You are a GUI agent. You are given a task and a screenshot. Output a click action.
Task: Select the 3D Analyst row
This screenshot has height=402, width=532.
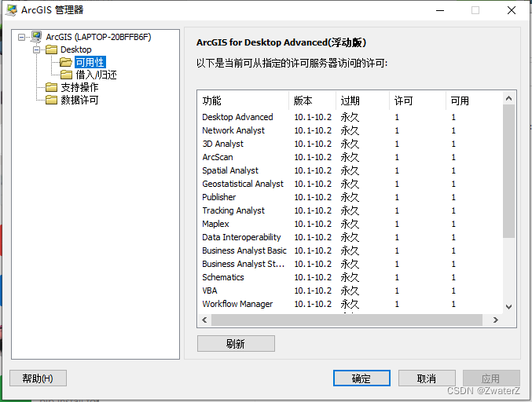point(350,144)
